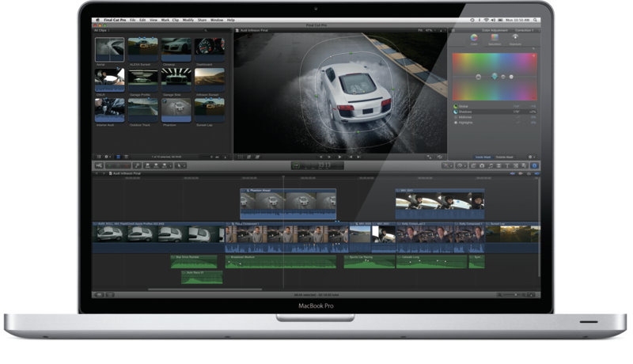
Task: Switch browser to list view
Action: (x=126, y=157)
